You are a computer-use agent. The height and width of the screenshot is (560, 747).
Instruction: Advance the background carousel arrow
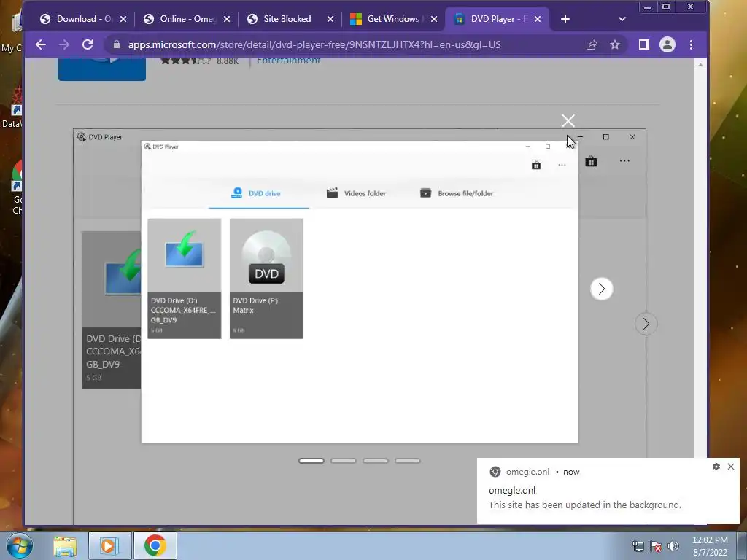click(x=646, y=324)
